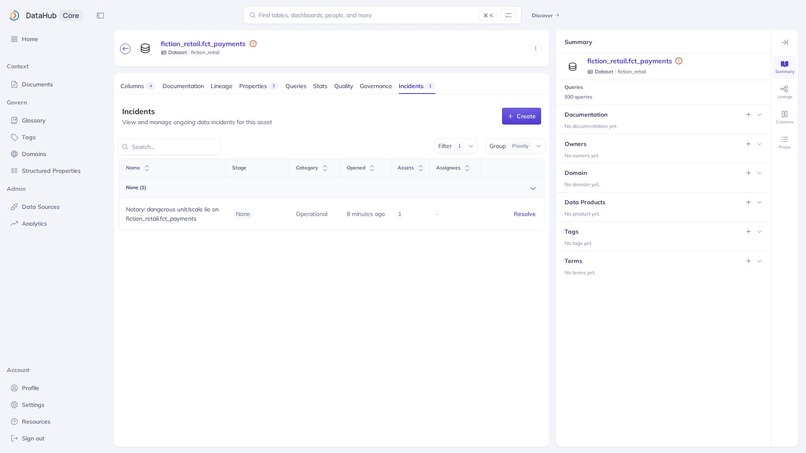Sort the table by Category column
The image size is (806, 453).
[325, 168]
